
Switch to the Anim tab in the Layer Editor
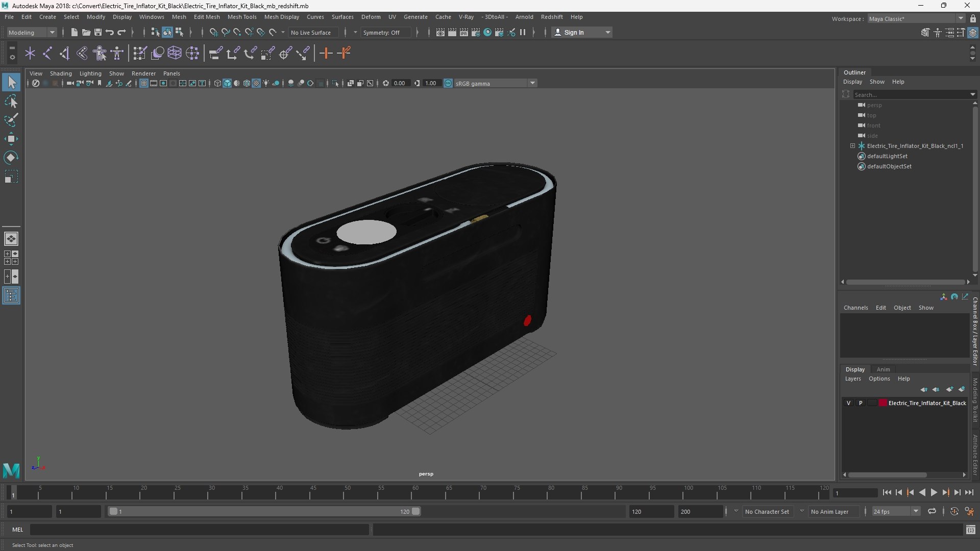(x=883, y=369)
